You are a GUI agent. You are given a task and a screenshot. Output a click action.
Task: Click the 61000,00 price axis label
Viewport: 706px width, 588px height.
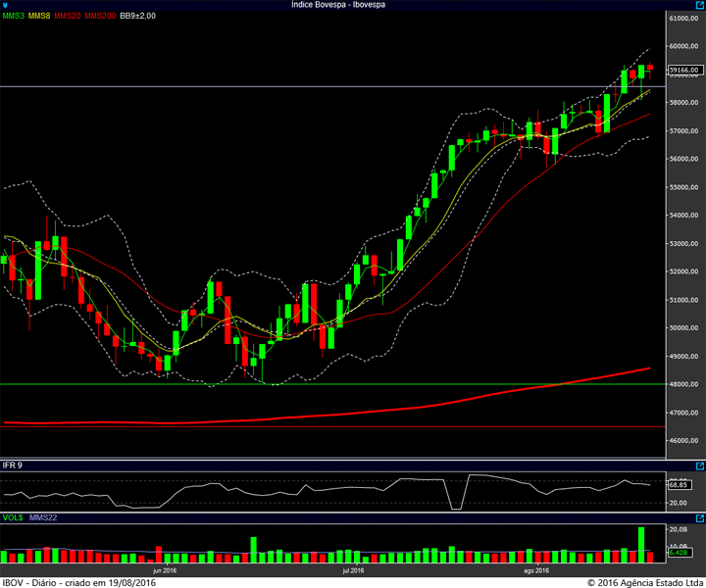coord(684,18)
